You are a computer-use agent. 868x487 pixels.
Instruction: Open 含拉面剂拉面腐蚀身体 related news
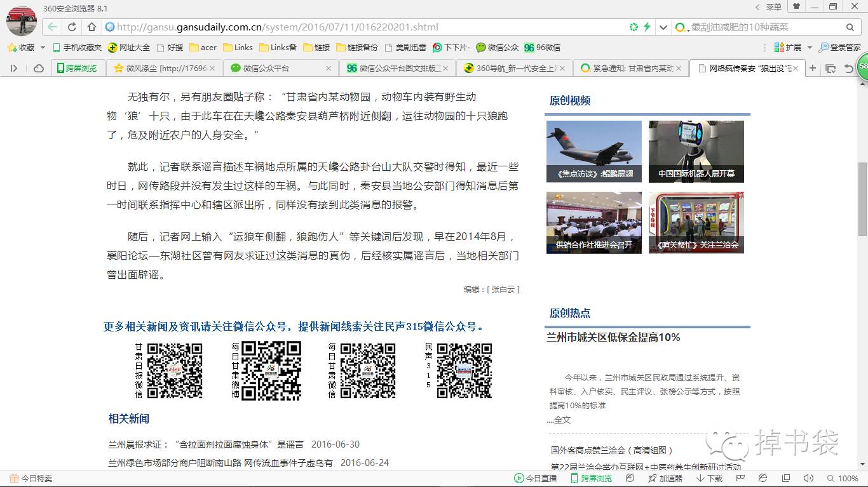tap(206, 444)
